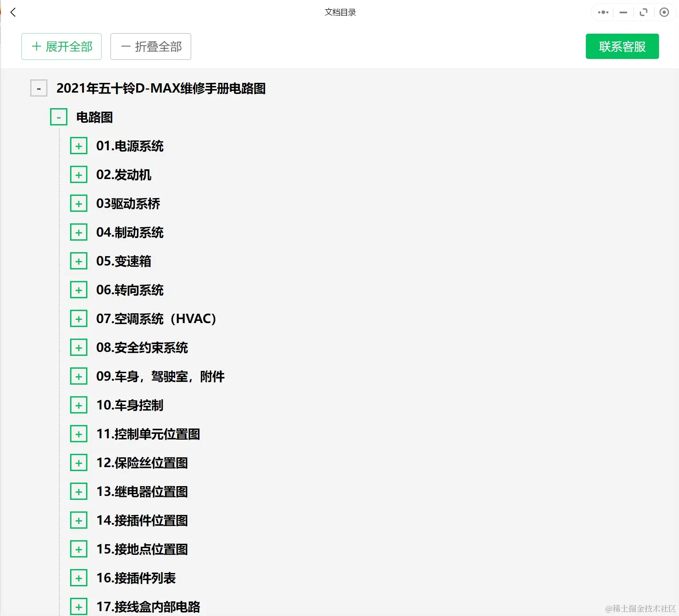The height and width of the screenshot is (616, 679).
Task: Click the 展开全部 button
Action: click(61, 46)
